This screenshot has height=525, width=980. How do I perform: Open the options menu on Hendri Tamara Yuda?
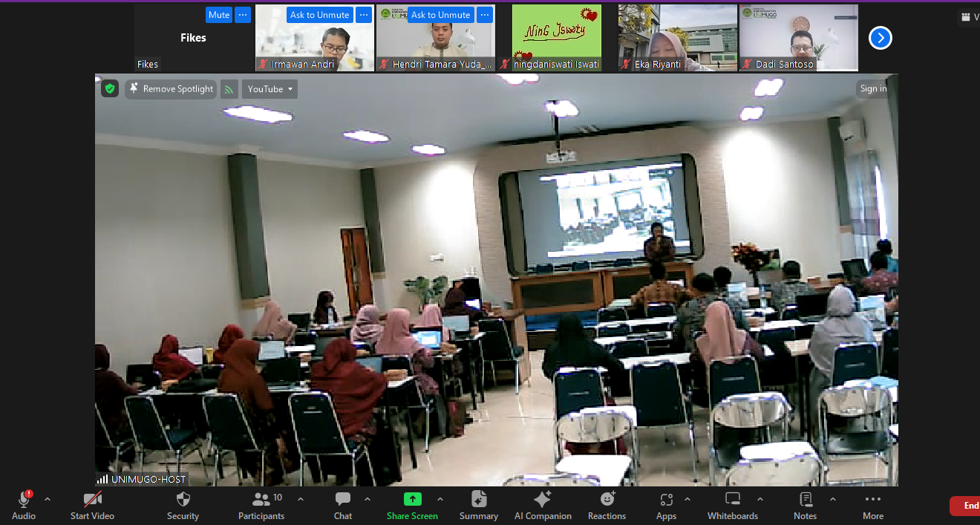tap(485, 14)
